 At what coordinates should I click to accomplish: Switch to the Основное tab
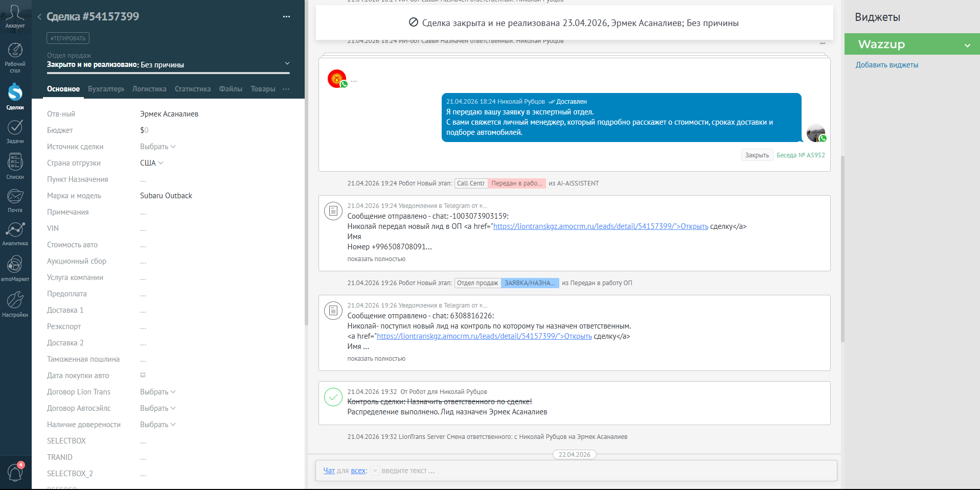coord(63,89)
